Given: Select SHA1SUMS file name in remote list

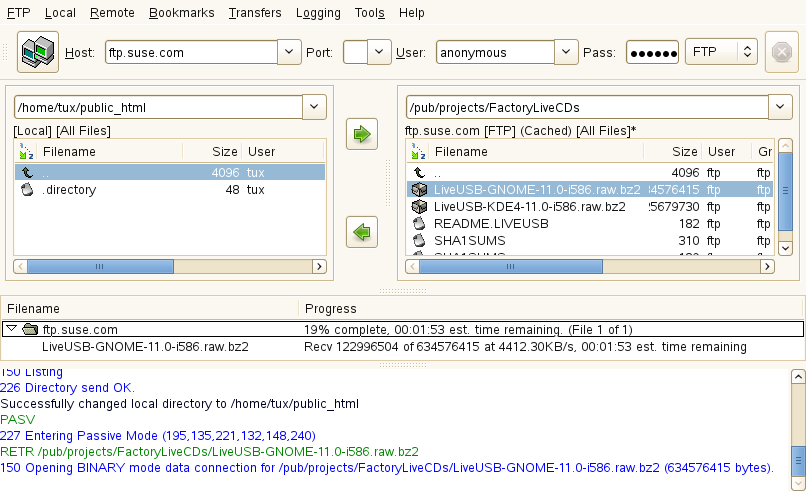Looking at the screenshot, I should pos(469,241).
